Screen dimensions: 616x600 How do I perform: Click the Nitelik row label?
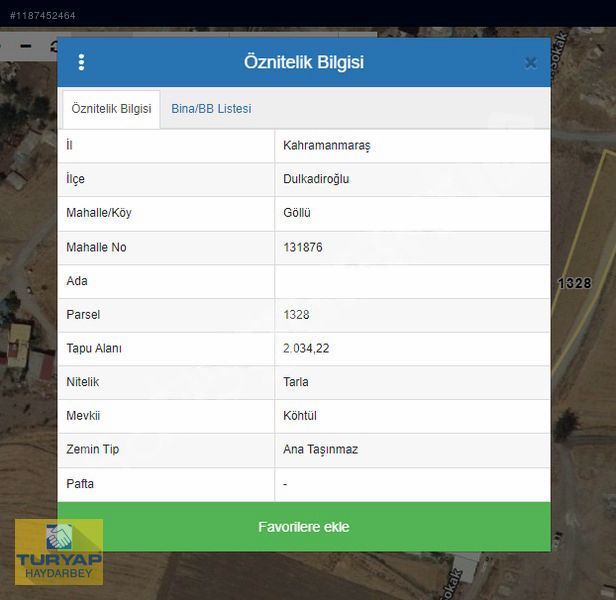[x=82, y=382]
